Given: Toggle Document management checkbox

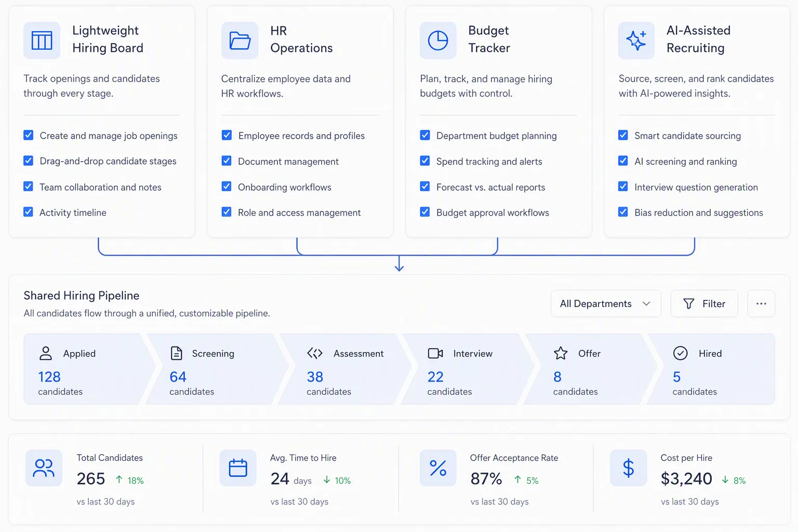Looking at the screenshot, I should (x=227, y=161).
